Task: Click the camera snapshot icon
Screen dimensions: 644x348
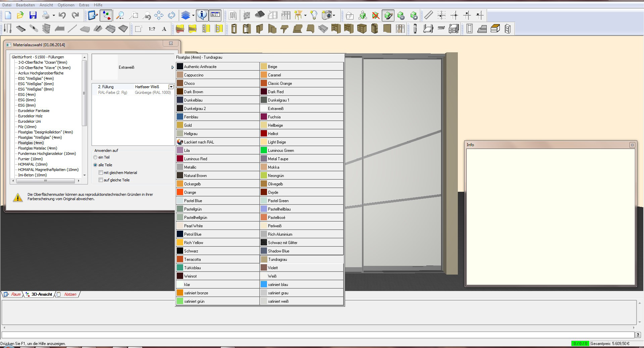Action: 327,15
